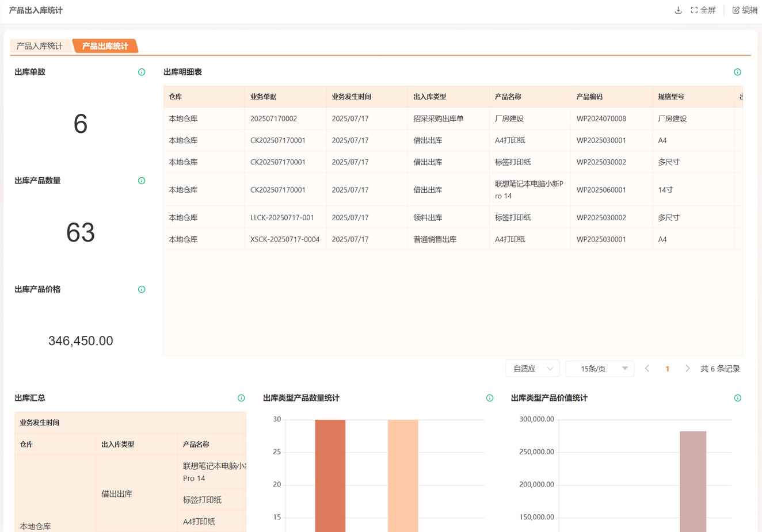
Task: Open edit mode with 编辑 button
Action: pyautogui.click(x=745, y=10)
